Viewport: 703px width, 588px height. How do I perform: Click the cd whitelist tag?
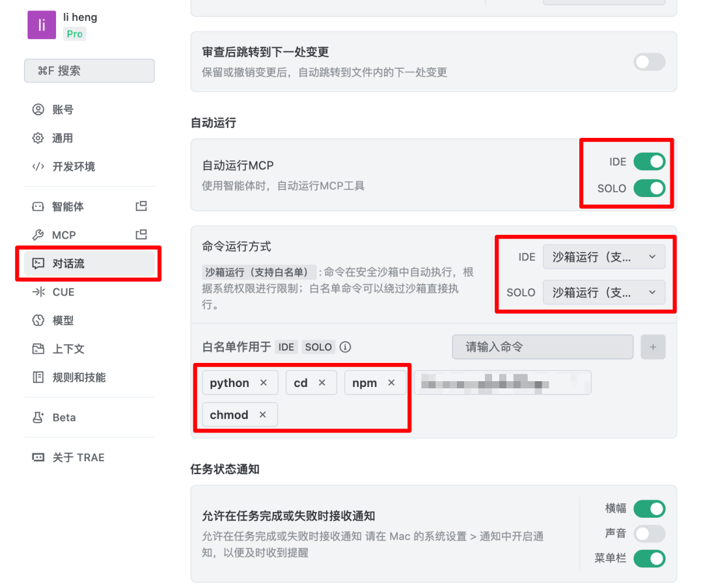tap(311, 382)
